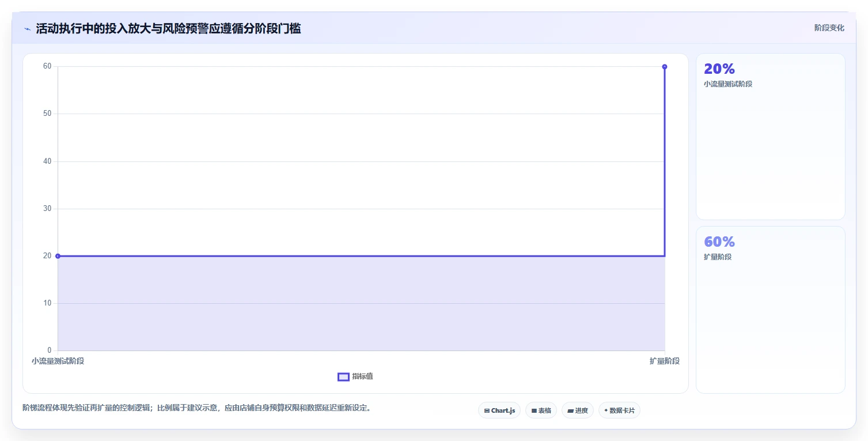Click the y-axis tick label 0
Viewport: 868px width, 441px height.
50,350
